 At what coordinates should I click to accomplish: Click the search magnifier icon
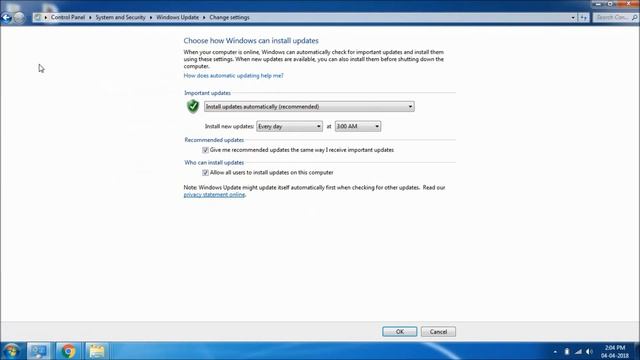coord(634,18)
